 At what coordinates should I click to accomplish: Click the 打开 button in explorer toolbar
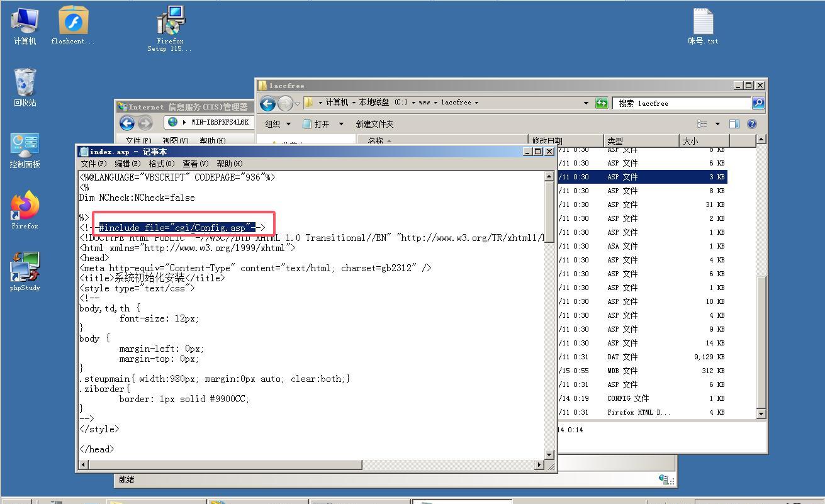316,124
